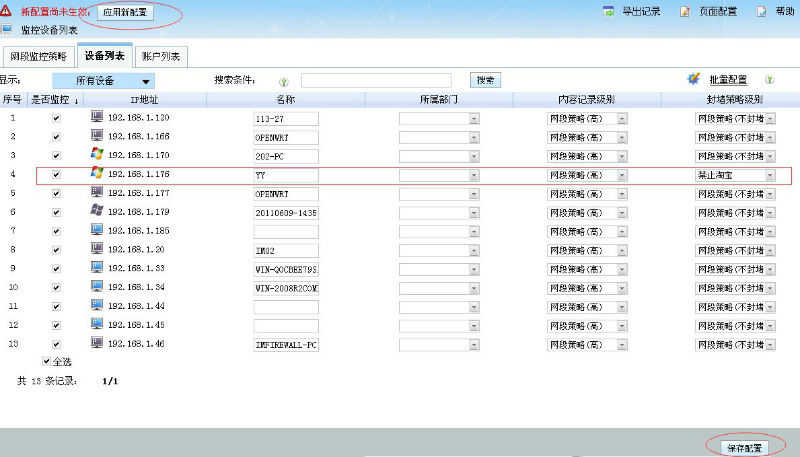The width and height of the screenshot is (800, 457).
Task: Click the export records (导出记录) icon
Action: tap(609, 12)
